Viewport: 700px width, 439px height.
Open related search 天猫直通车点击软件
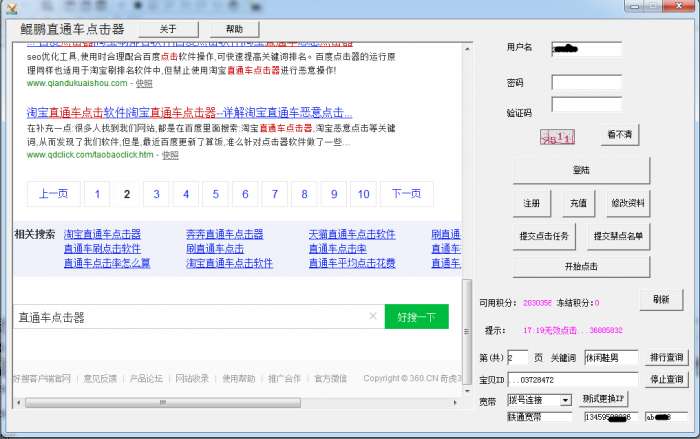[x=352, y=234]
